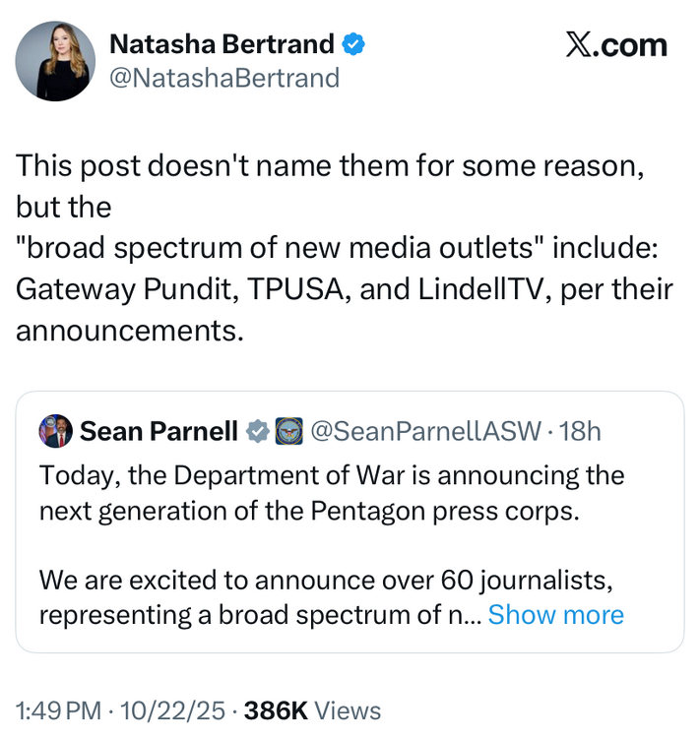Open Sean Parnell's small profile avatar
This screenshot has height=738, width=700.
coord(55,431)
